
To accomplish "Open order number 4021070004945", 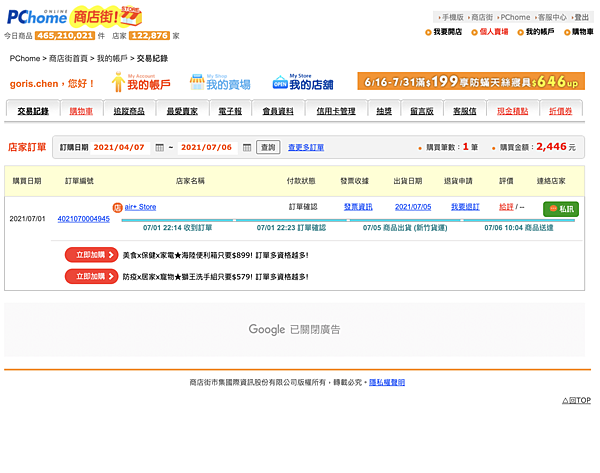I will 83,219.
